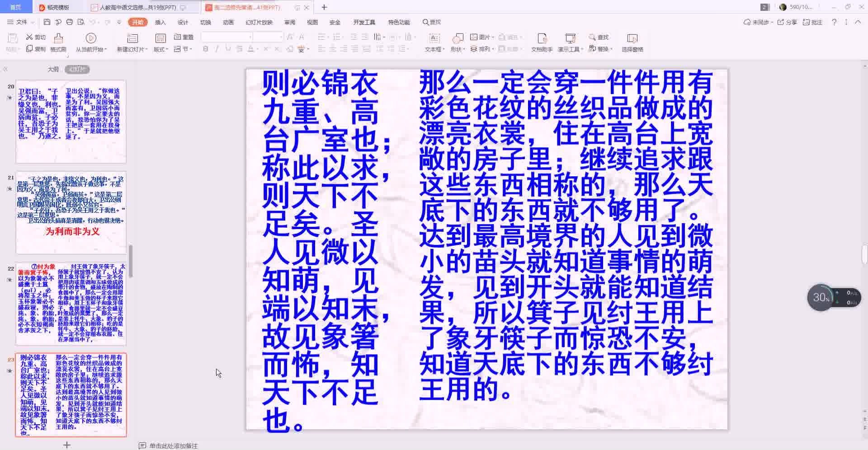Open the font size combo box
Screen dimensions: 868x450
click(x=268, y=37)
